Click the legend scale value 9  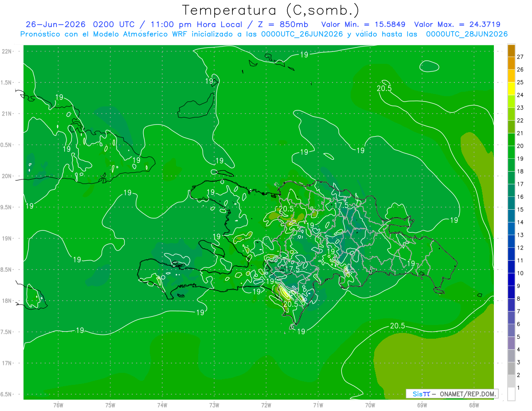click(519, 286)
